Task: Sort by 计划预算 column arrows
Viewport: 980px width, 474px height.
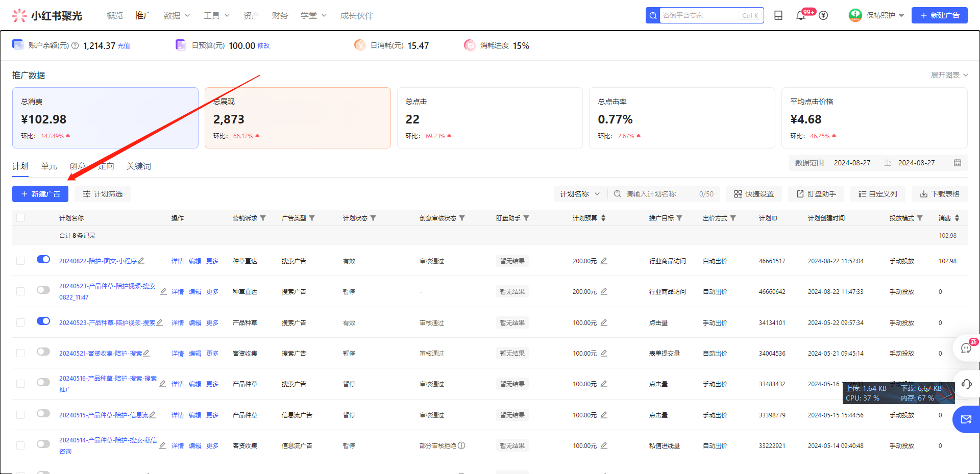Action: (x=603, y=218)
